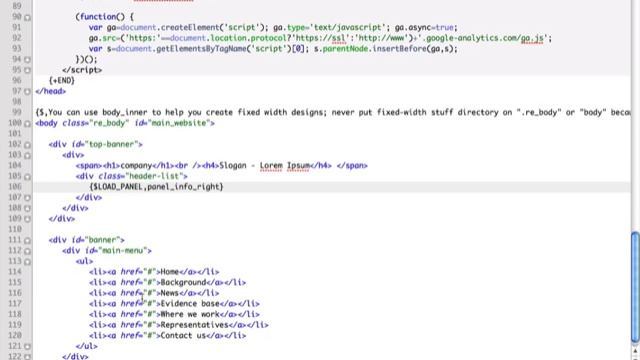Click line number 116 in the gutter
The width and height of the screenshot is (640, 360).
(x=15, y=293)
